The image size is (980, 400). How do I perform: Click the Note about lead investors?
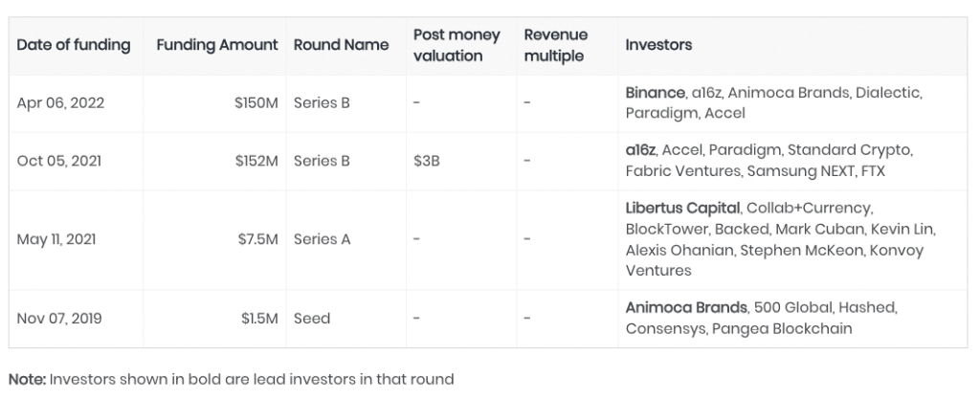232,379
